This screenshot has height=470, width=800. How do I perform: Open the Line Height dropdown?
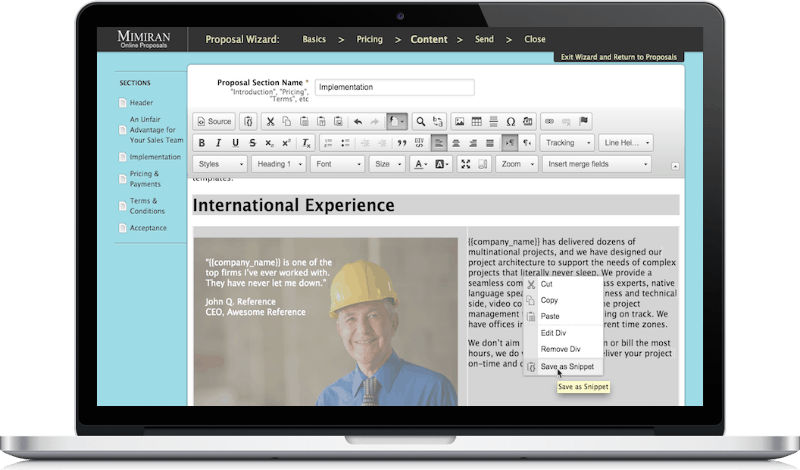(627, 143)
